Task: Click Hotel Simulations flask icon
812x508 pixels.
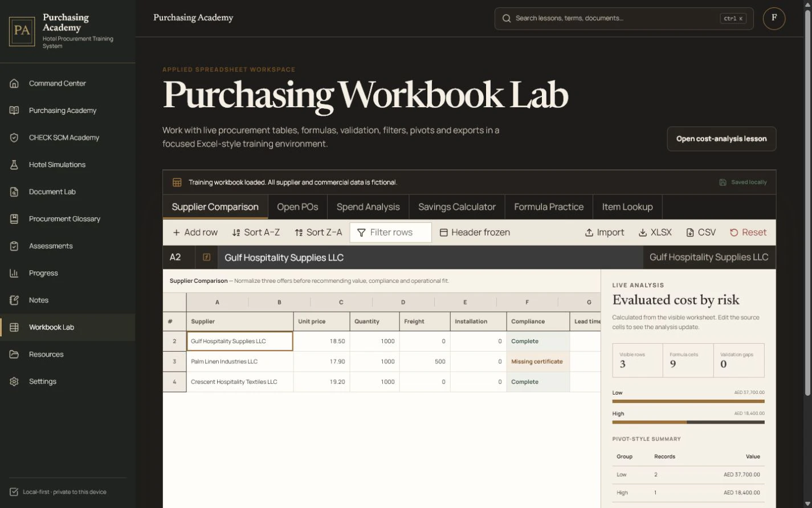Action: click(14, 165)
